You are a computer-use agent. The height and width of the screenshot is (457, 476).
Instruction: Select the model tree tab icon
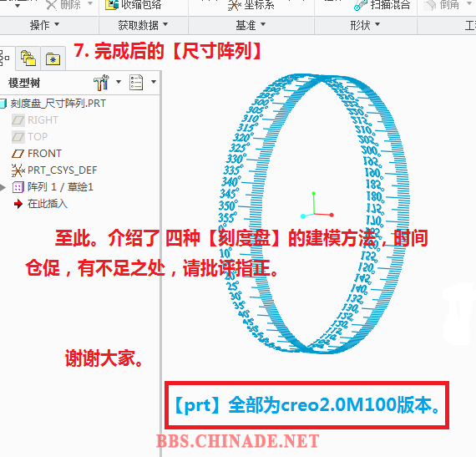point(4,58)
